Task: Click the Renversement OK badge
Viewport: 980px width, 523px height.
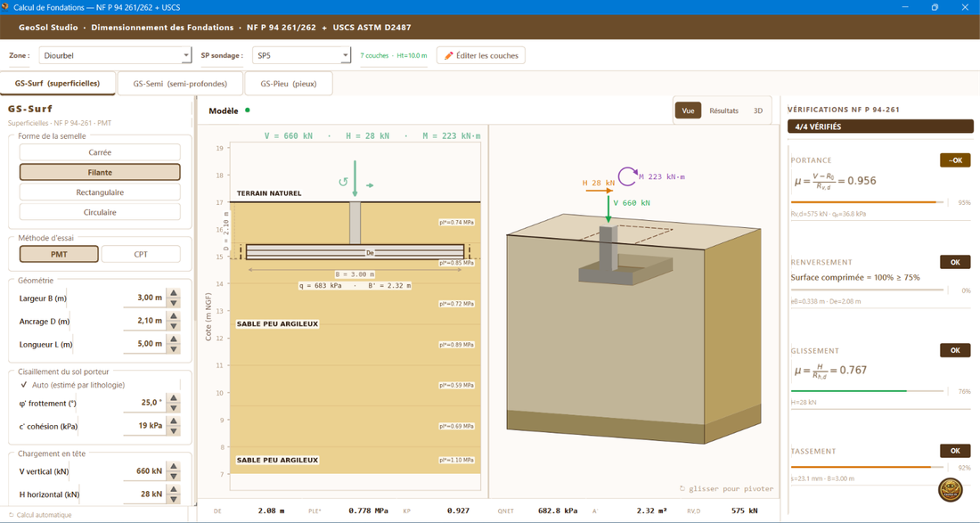Action: (x=955, y=263)
